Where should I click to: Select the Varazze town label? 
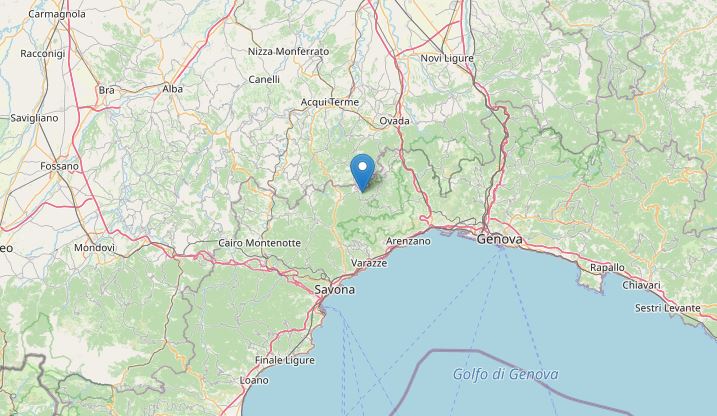click(x=369, y=263)
